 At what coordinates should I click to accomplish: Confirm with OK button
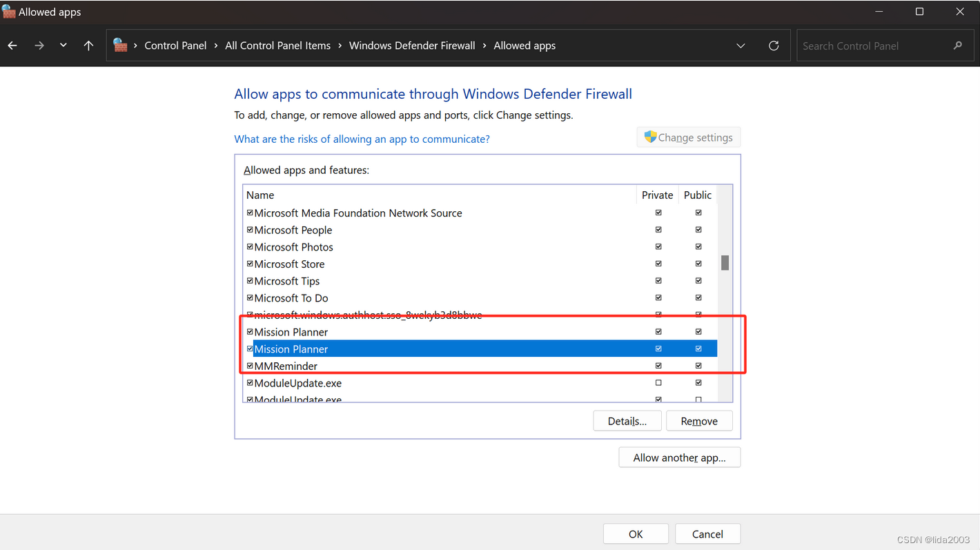pyautogui.click(x=636, y=534)
